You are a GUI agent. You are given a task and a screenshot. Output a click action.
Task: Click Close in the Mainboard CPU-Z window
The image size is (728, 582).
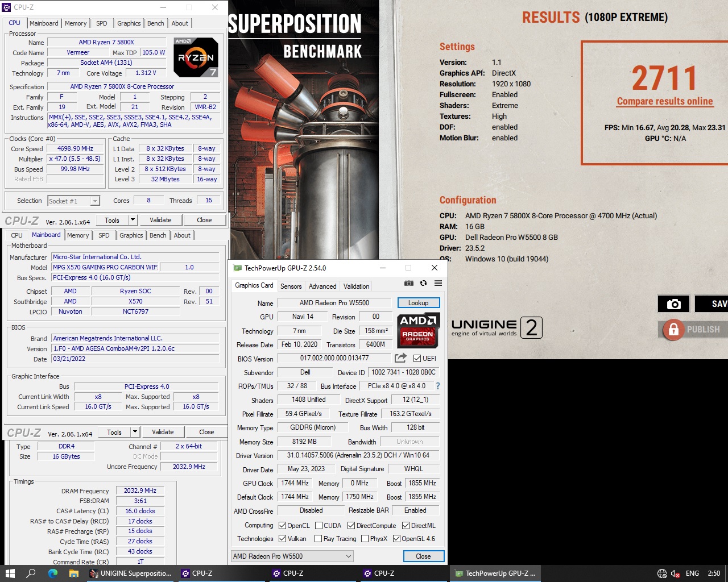206,432
